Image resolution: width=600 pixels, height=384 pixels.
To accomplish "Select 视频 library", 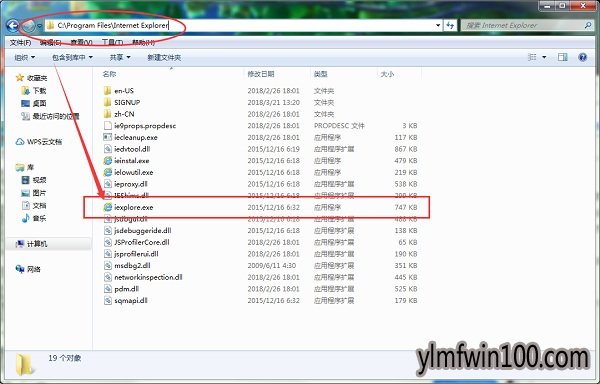I will [x=34, y=180].
